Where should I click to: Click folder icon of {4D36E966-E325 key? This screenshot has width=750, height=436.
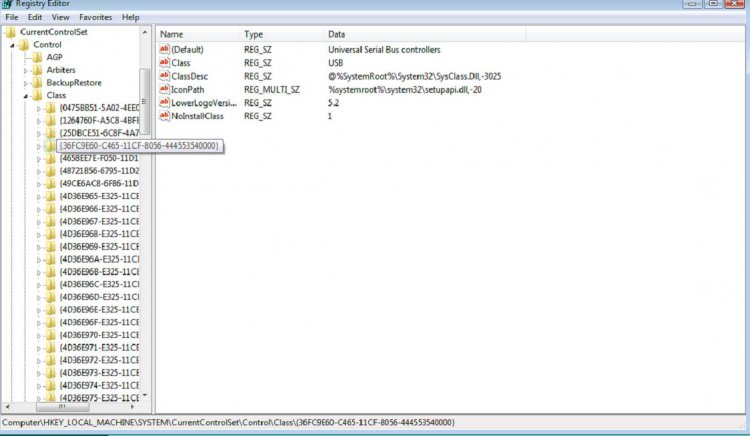point(51,209)
